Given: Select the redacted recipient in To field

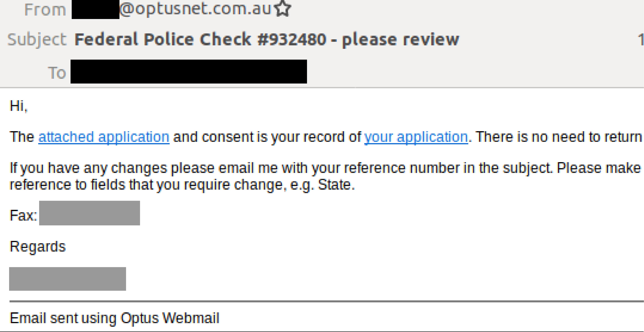Looking at the screenshot, I should coord(188,71).
